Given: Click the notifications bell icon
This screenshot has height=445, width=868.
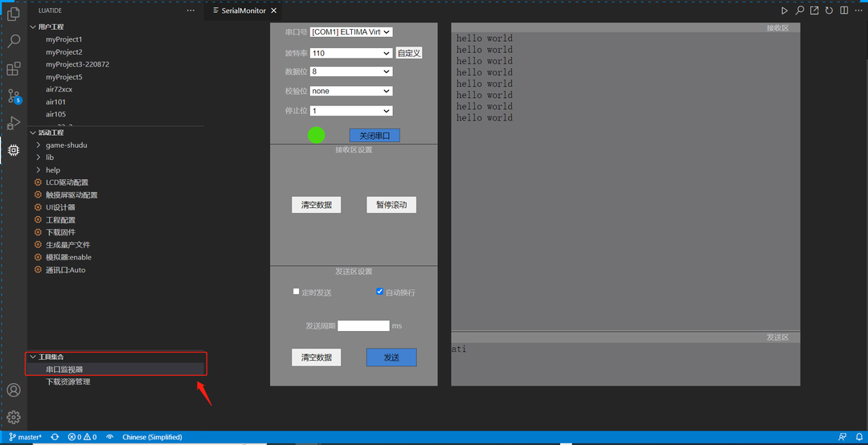Looking at the screenshot, I should (x=858, y=437).
